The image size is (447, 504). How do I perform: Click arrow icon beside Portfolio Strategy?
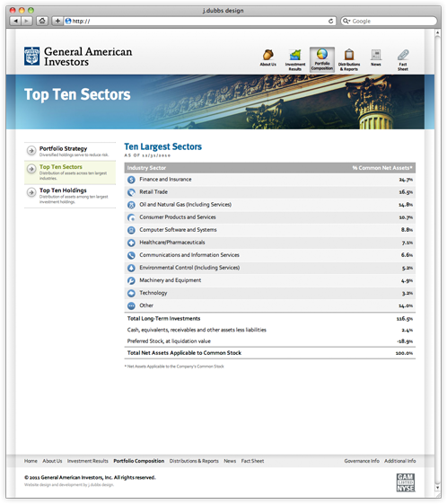coord(31,150)
